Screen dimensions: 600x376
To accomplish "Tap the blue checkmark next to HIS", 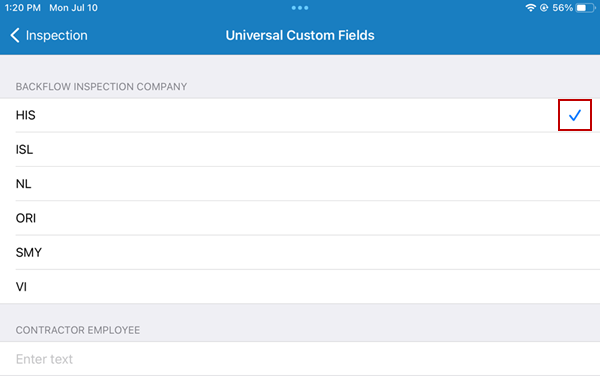I will 575,115.
